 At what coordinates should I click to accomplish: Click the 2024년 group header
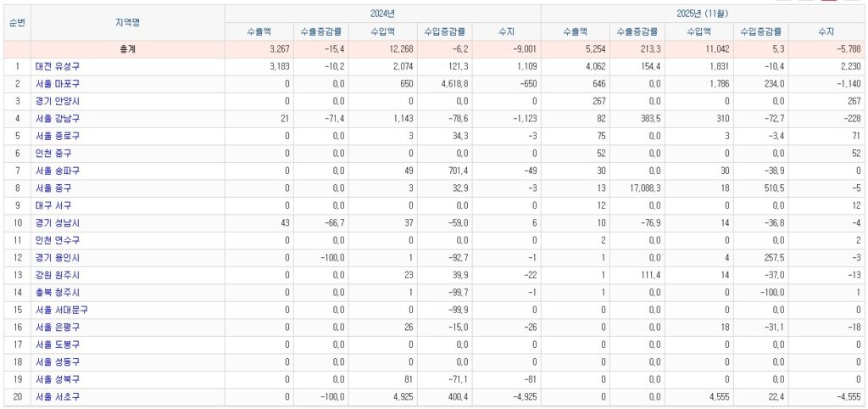(x=383, y=14)
